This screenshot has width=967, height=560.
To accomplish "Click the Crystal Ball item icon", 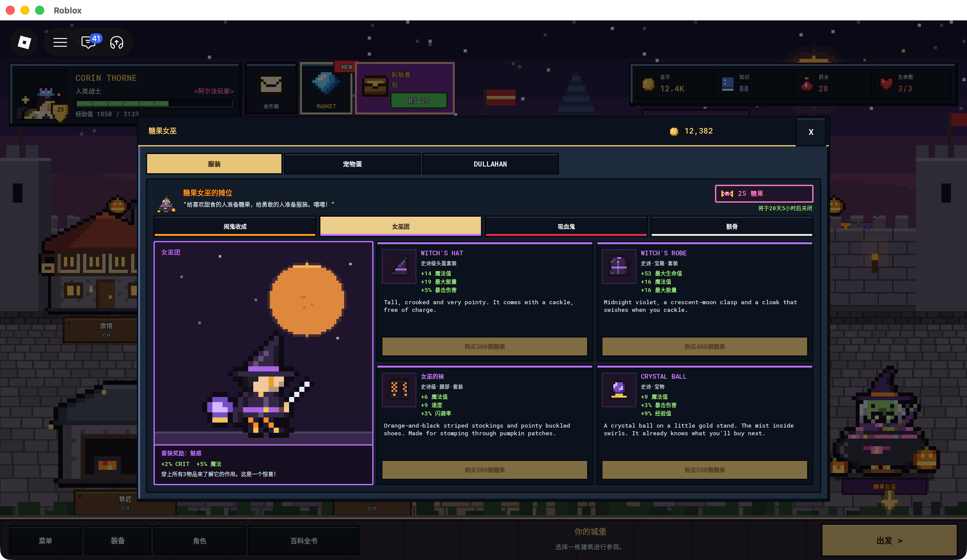I will [618, 389].
